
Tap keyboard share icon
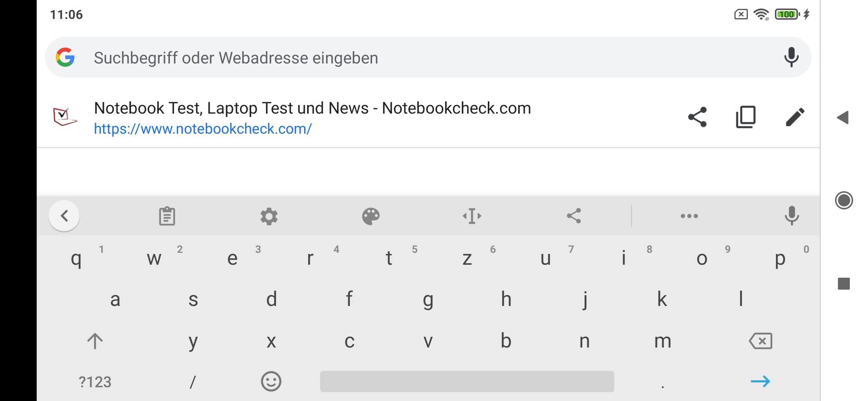click(x=574, y=216)
